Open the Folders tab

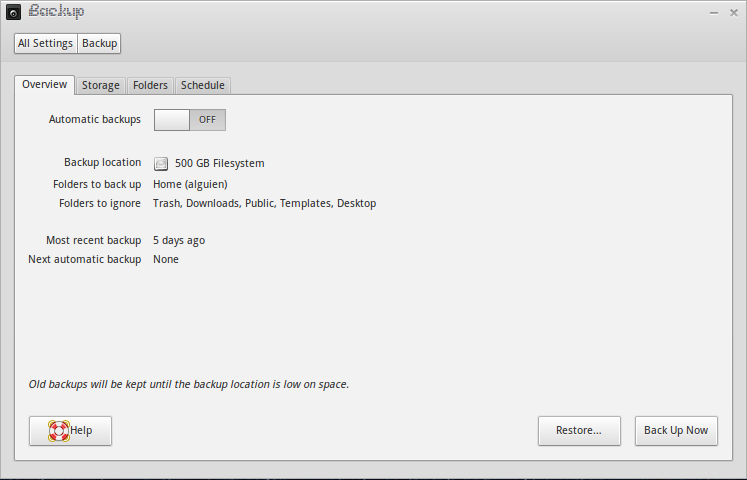click(x=150, y=86)
